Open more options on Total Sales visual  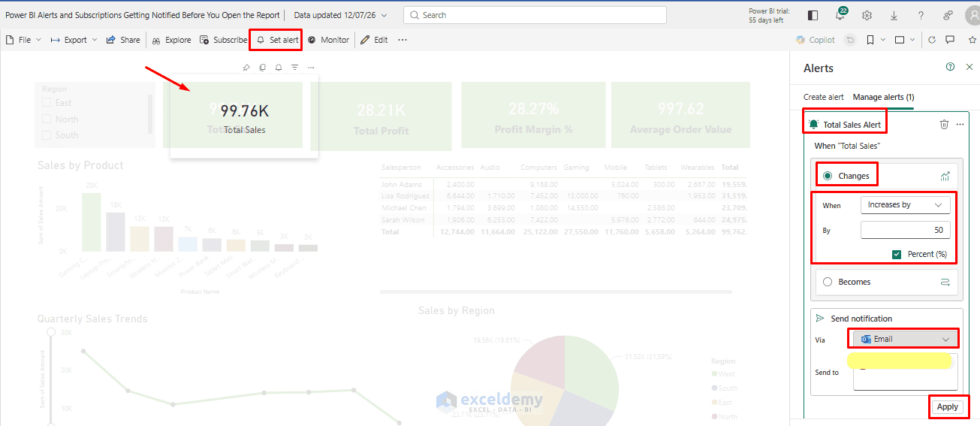311,68
